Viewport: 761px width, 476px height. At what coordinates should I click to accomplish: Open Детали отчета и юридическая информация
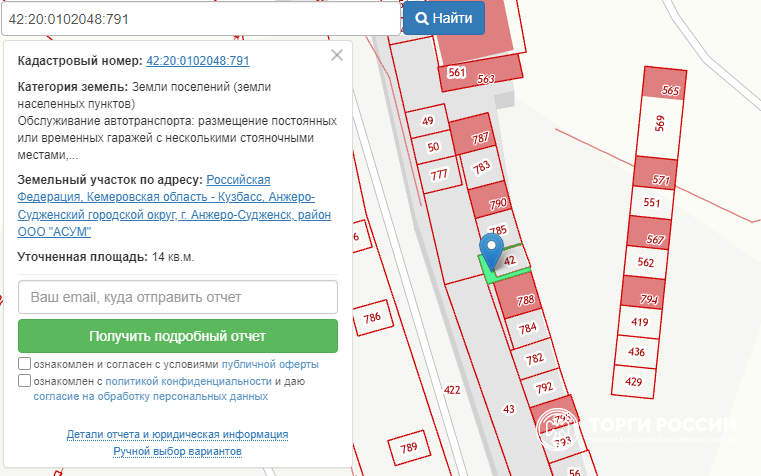click(x=177, y=434)
